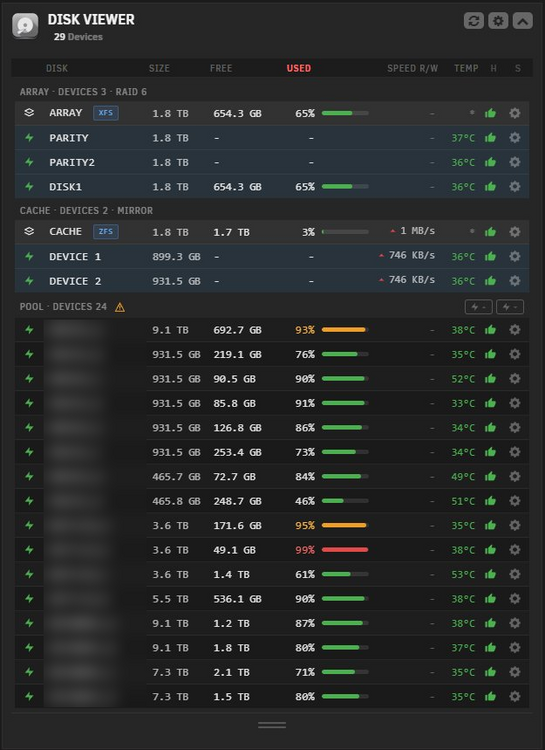The height and width of the screenshot is (750, 545).
Task: Open Disk Viewer settings gear in header
Action: [498, 21]
